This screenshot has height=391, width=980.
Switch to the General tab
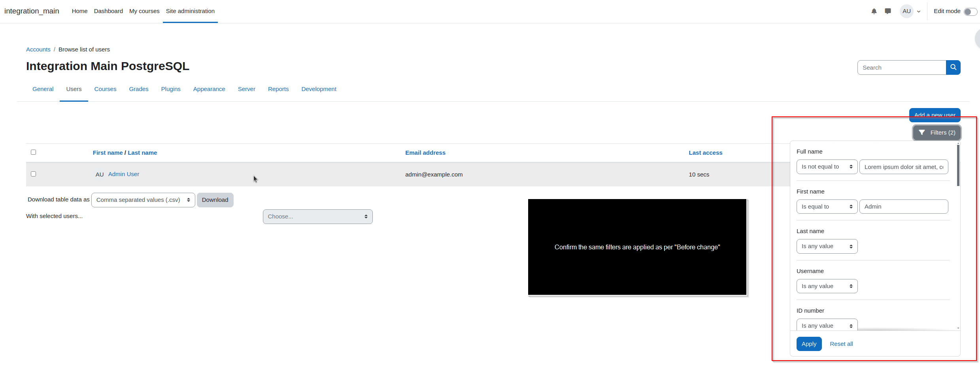[43, 89]
